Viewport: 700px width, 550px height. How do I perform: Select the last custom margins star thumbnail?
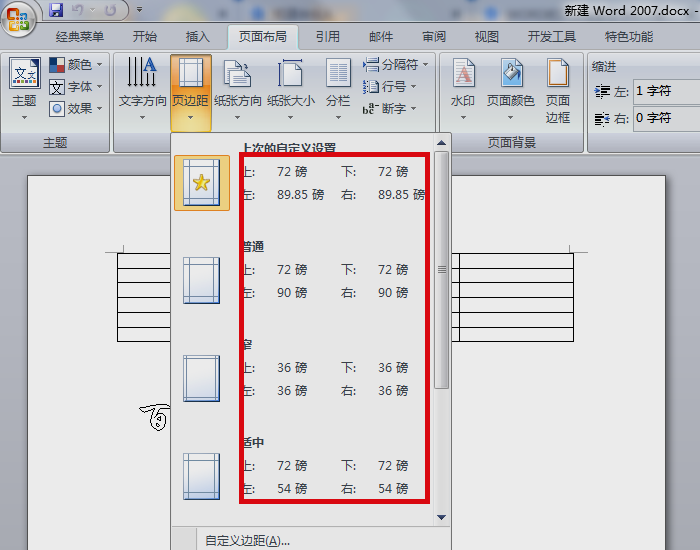pos(202,183)
